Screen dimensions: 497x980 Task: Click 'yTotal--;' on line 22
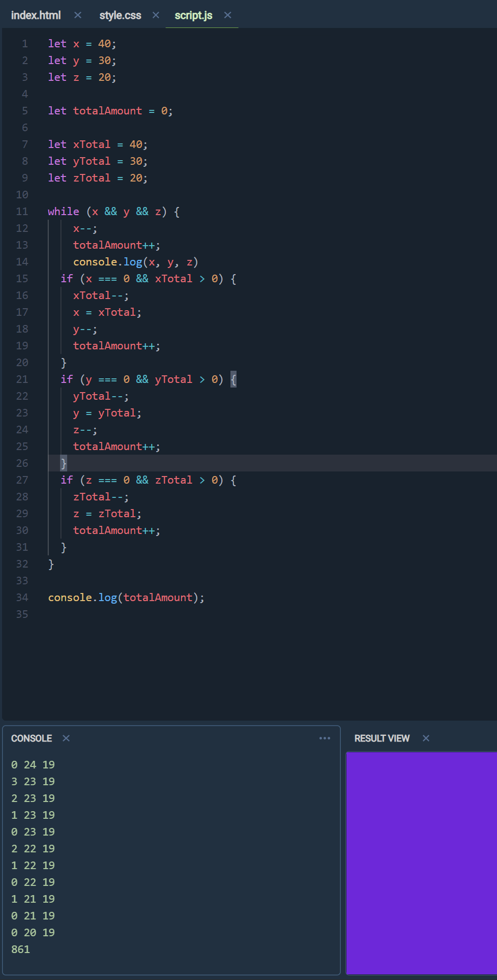click(101, 396)
